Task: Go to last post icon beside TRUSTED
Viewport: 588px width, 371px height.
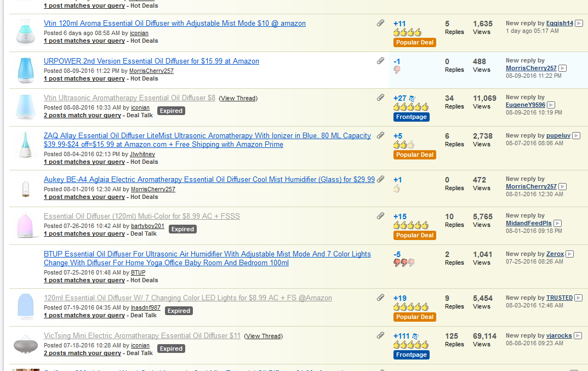Action: click(578, 298)
